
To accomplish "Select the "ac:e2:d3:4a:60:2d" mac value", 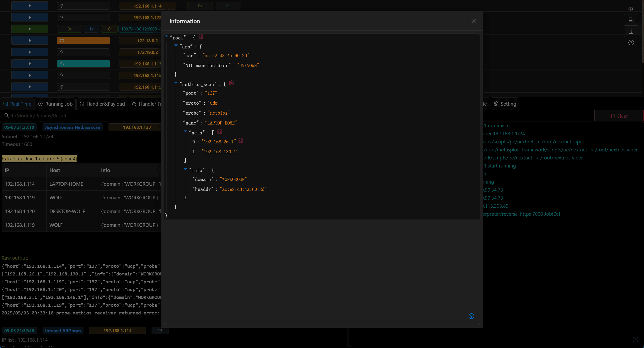I will click(x=226, y=56).
